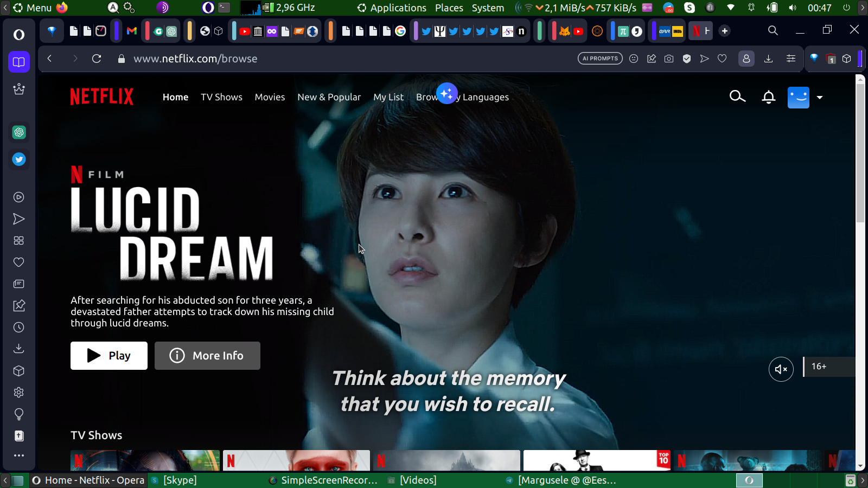Open ChatGPT from Opera sidebar

[x=19, y=132]
